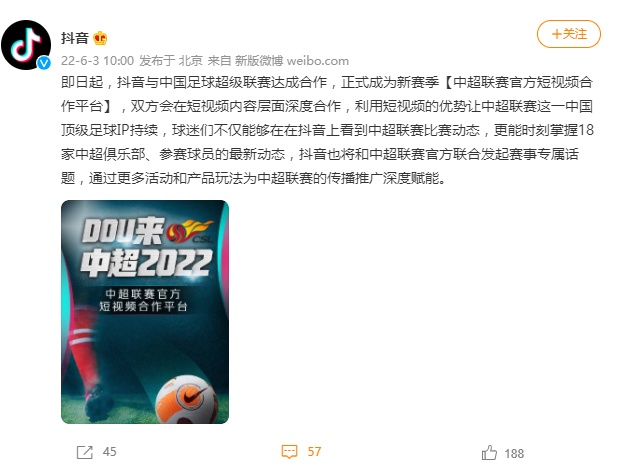Viewport: 618px width, 472px height.
Task: Click the blue verified badge on avatar
Action: [x=44, y=63]
